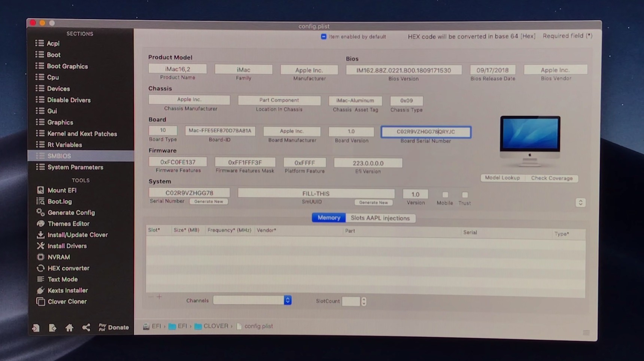Click the Board Serial Number field
Viewport: 644px width, 361px height.
426,132
